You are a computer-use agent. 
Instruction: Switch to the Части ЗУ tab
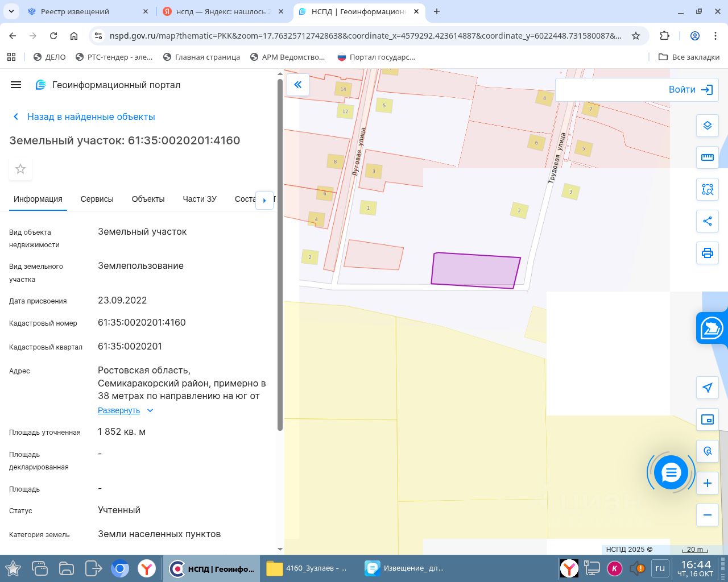click(200, 199)
